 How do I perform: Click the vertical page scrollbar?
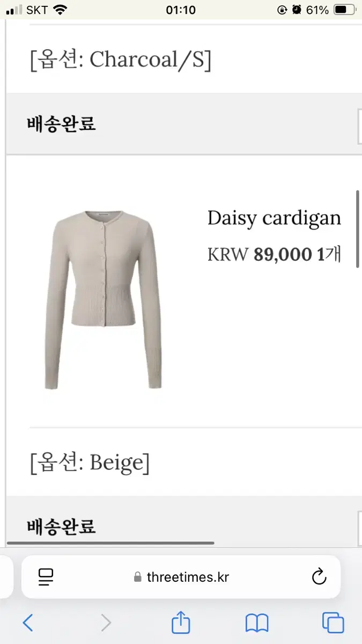(x=358, y=229)
